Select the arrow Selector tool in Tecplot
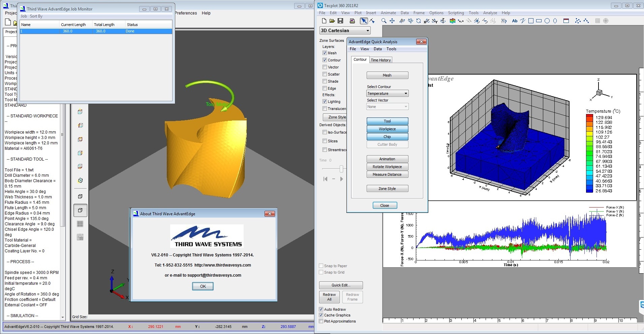 pos(364,21)
